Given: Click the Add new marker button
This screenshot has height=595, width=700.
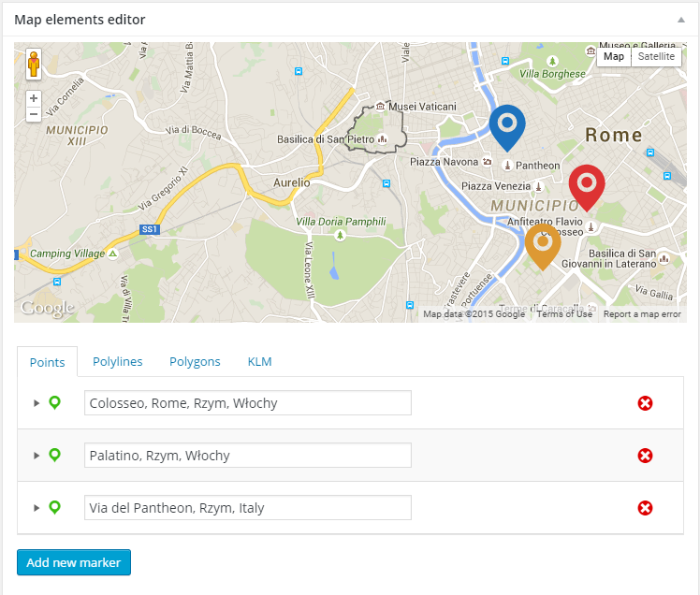Looking at the screenshot, I should click(74, 562).
